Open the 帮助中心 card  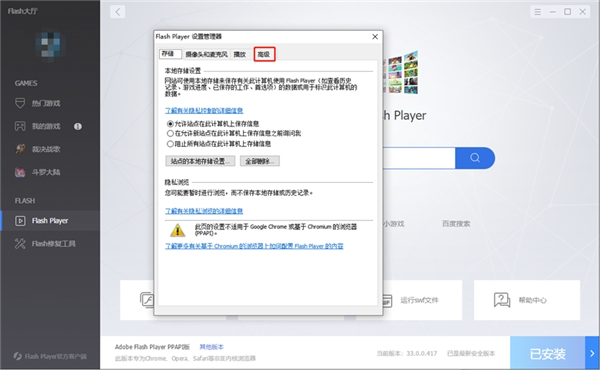[x=527, y=300]
